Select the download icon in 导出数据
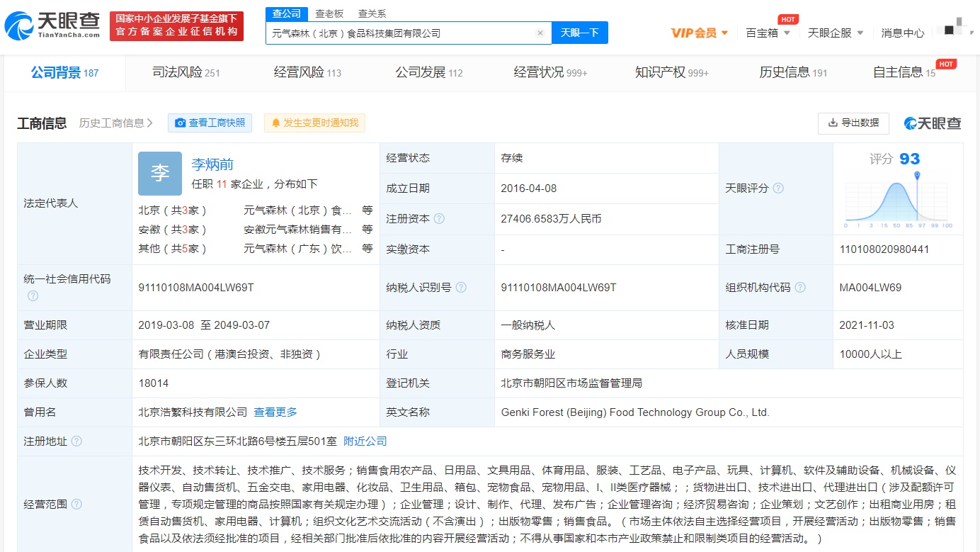 tap(833, 123)
